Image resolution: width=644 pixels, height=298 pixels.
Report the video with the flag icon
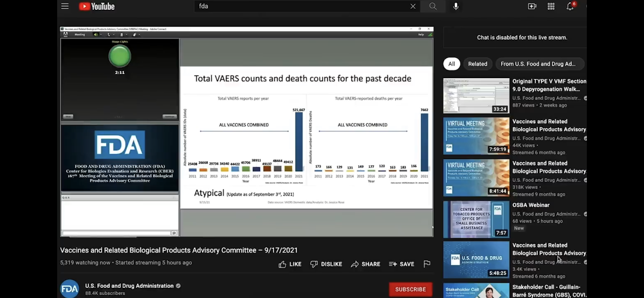click(427, 264)
